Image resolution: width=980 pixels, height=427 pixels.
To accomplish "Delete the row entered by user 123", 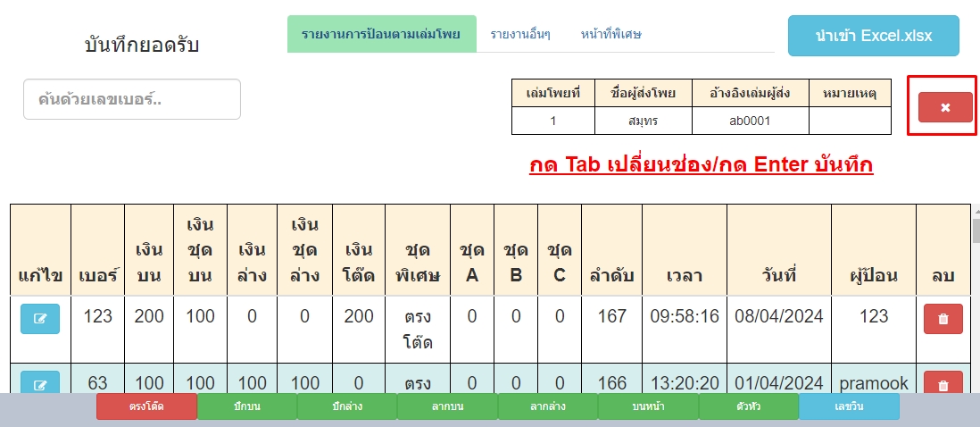I will (943, 318).
